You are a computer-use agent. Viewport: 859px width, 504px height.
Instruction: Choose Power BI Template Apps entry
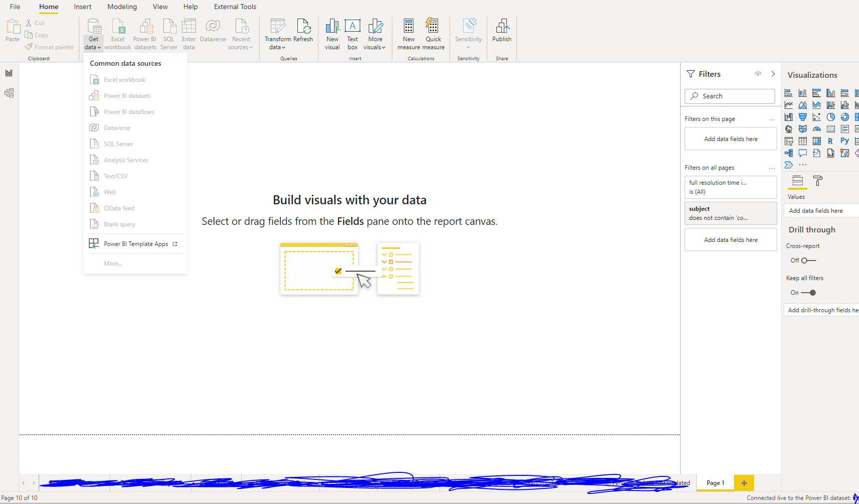click(x=135, y=244)
